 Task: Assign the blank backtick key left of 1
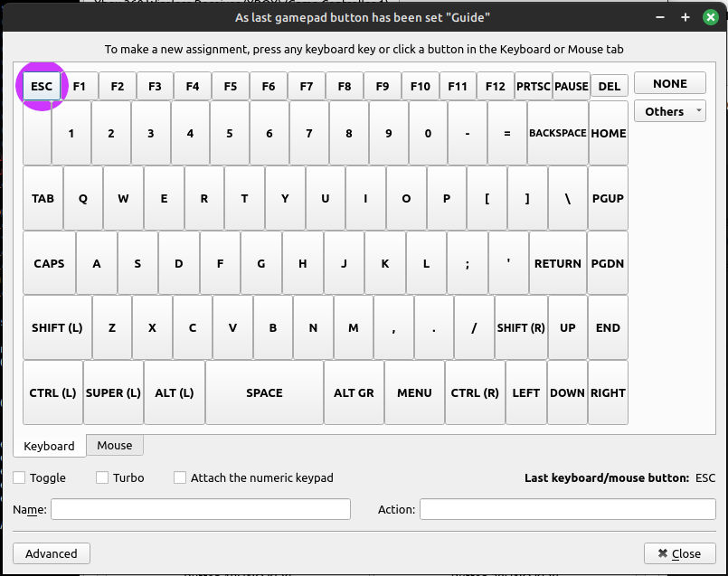(x=37, y=133)
